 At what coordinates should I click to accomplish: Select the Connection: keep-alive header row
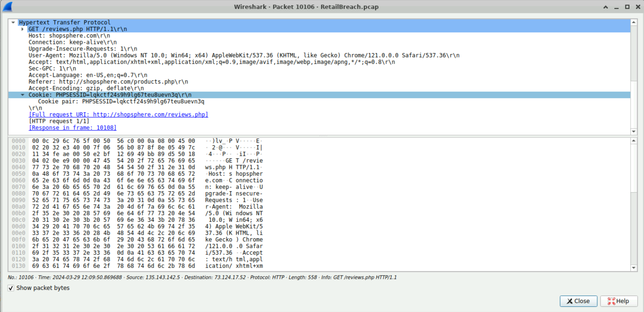click(73, 42)
